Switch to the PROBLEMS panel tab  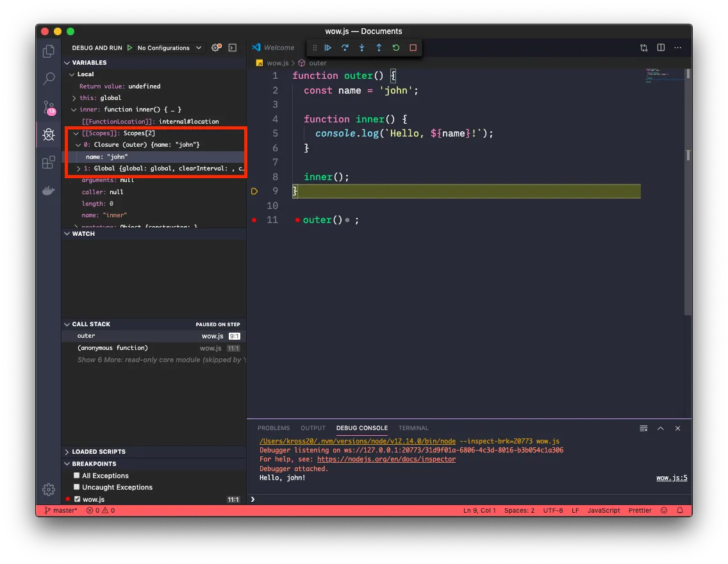(274, 428)
